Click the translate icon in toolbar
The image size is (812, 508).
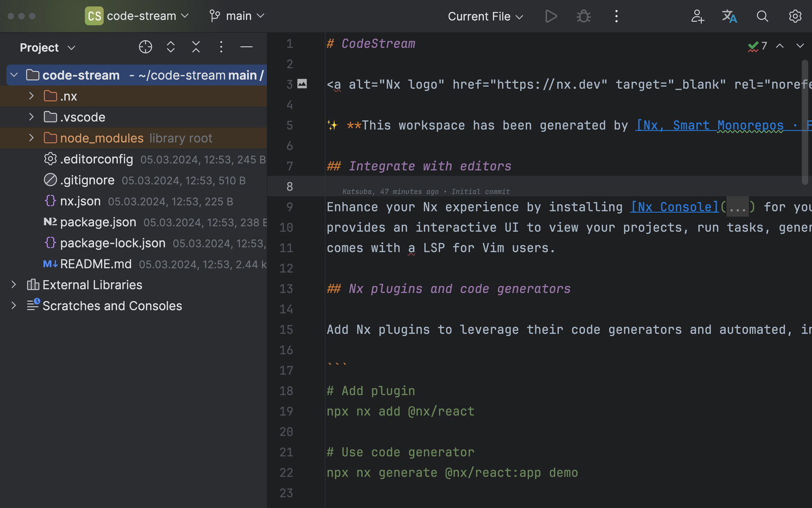click(x=730, y=16)
